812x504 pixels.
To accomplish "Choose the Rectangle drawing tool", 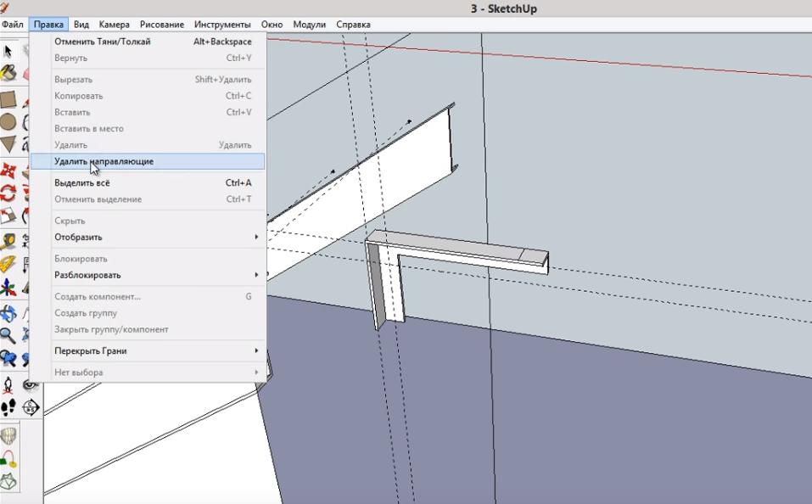I will (8, 98).
